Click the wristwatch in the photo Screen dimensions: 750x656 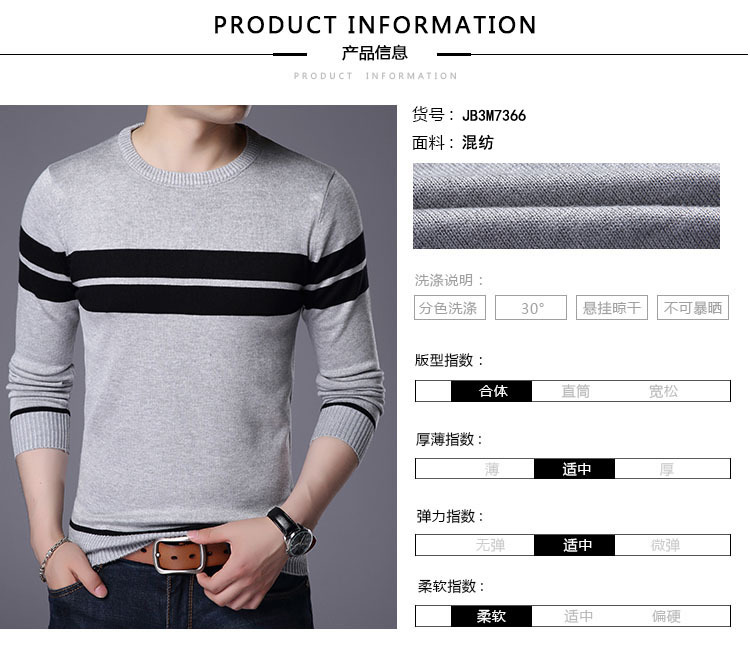point(293,532)
